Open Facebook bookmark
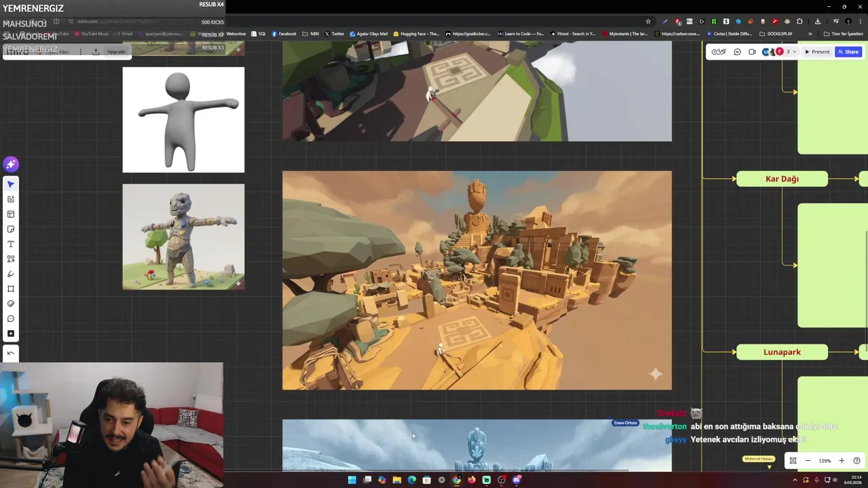Image resolution: width=868 pixels, height=488 pixels. (x=284, y=34)
